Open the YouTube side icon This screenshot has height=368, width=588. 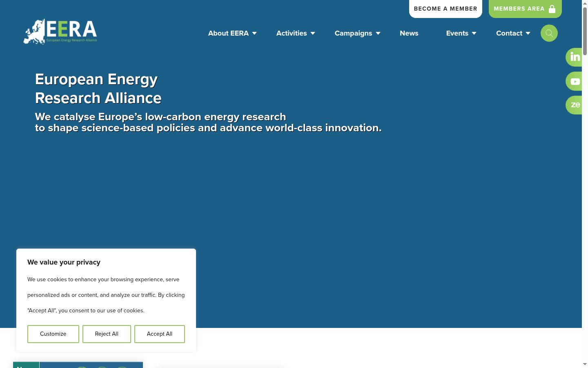[x=574, y=81]
